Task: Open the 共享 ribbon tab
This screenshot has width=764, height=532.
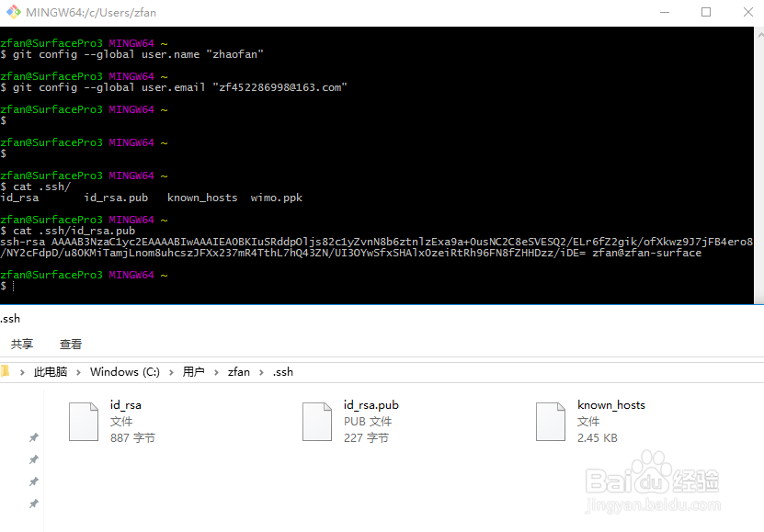Action: pos(22,345)
